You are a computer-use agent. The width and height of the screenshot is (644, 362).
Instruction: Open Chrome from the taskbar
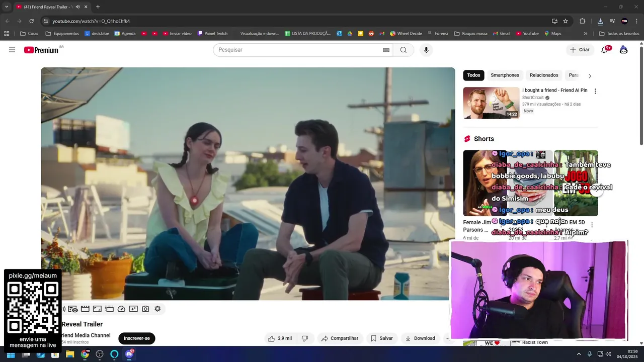[85, 354]
